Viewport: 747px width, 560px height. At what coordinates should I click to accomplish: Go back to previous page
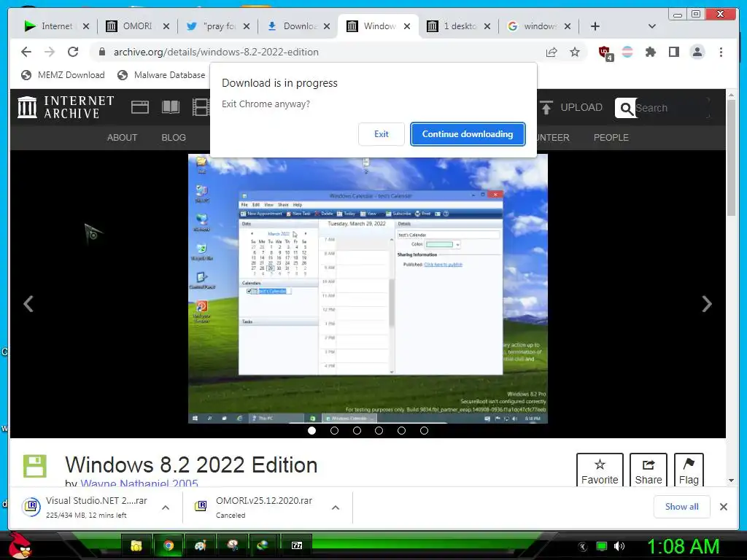pyautogui.click(x=26, y=52)
